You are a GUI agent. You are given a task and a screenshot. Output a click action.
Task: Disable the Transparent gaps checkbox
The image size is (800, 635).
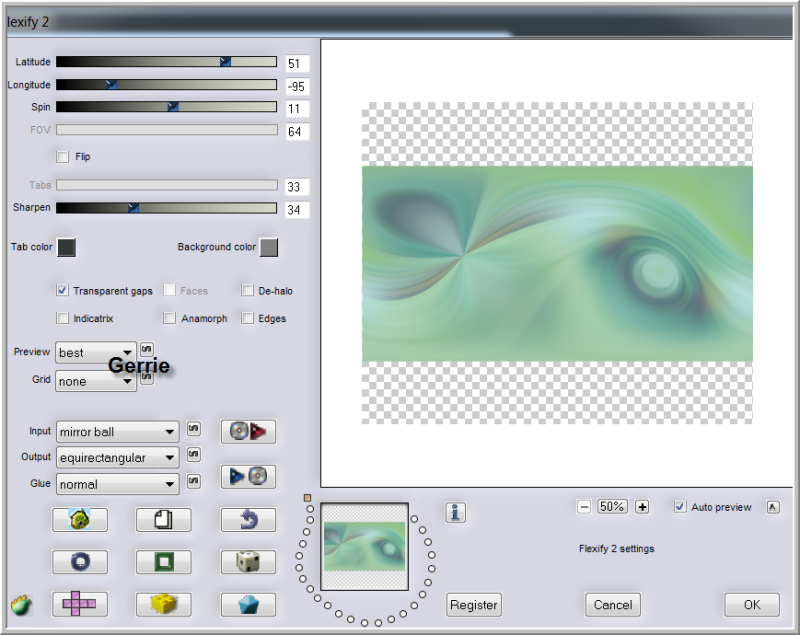tap(63, 291)
